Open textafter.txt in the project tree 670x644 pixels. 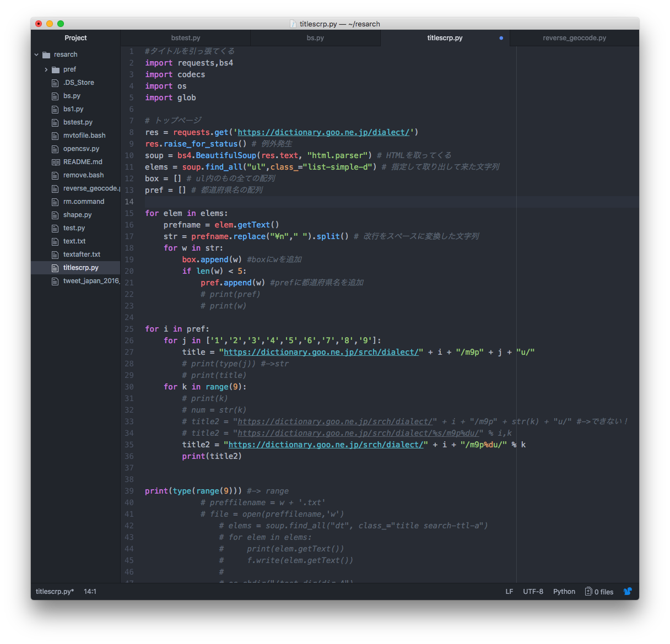82,255
